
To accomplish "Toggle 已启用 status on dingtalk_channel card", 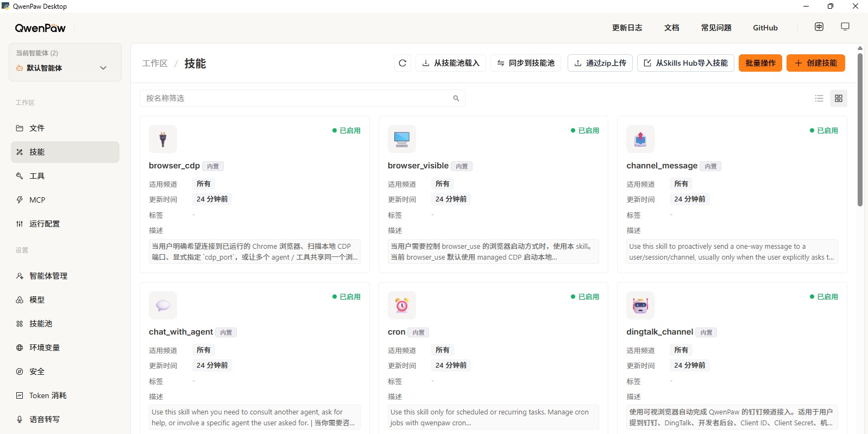I will [x=824, y=297].
